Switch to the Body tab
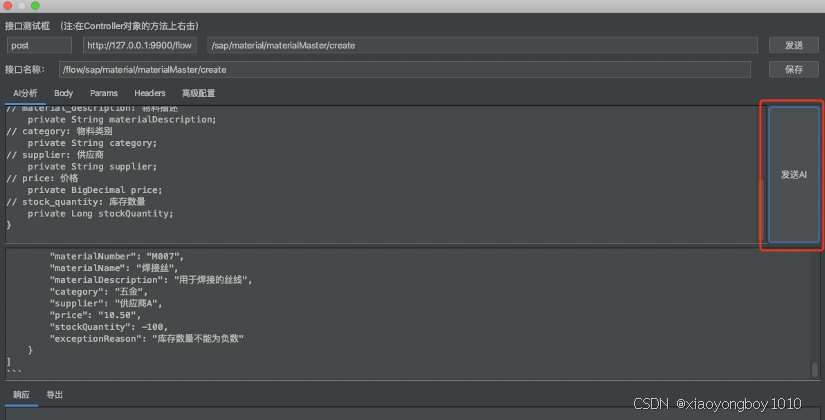The width and height of the screenshot is (825, 420). coord(64,93)
